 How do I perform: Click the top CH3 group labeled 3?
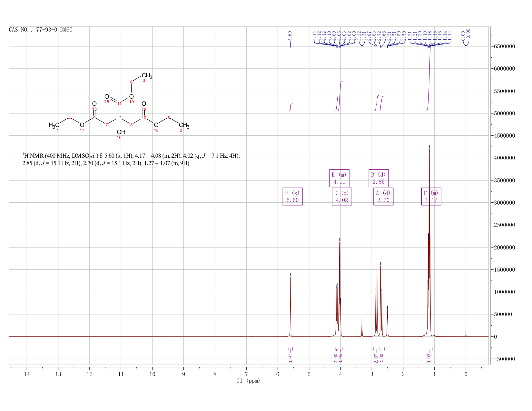point(147,76)
